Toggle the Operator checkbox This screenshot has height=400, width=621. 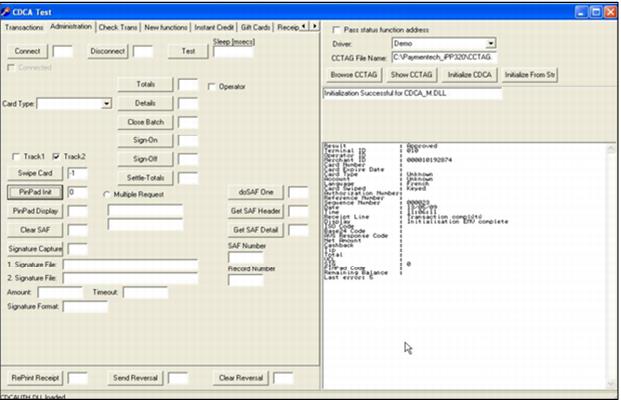point(212,86)
